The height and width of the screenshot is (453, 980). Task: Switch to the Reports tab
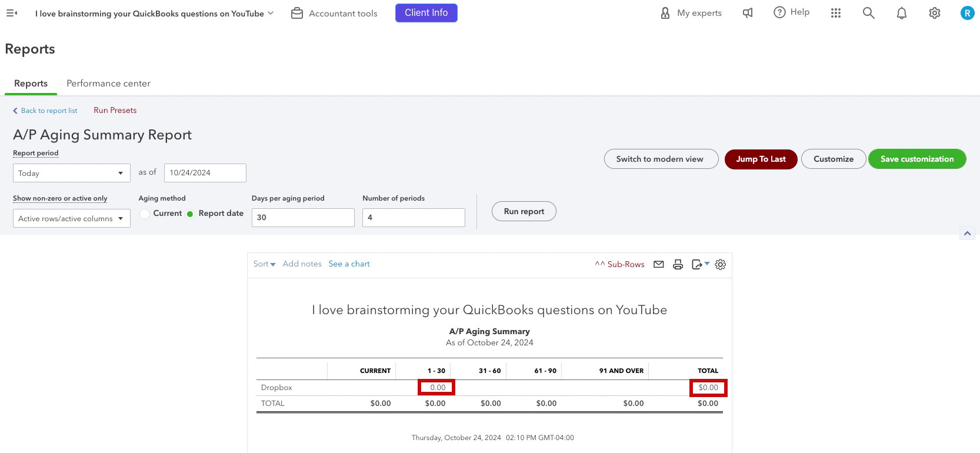pyautogui.click(x=31, y=84)
